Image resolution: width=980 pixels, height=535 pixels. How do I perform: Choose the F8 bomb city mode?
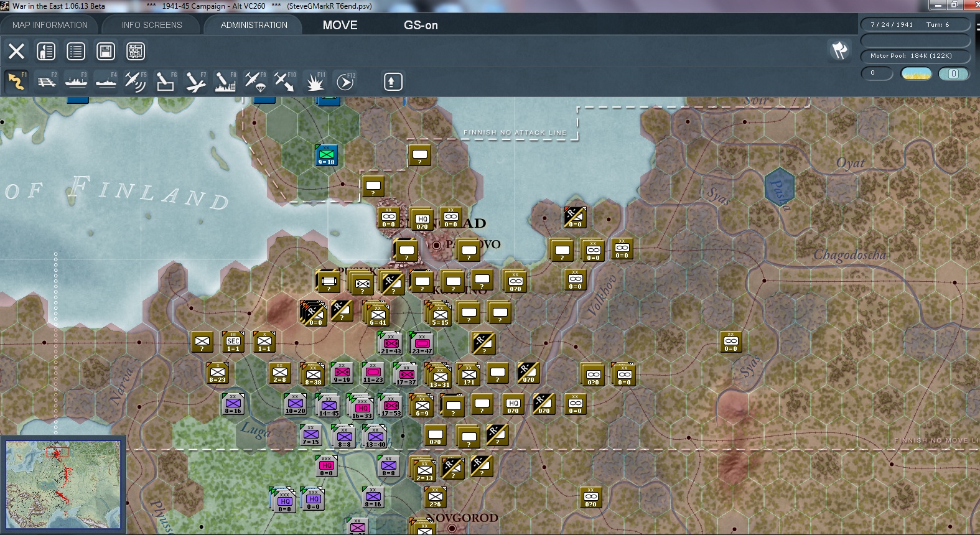coord(225,81)
